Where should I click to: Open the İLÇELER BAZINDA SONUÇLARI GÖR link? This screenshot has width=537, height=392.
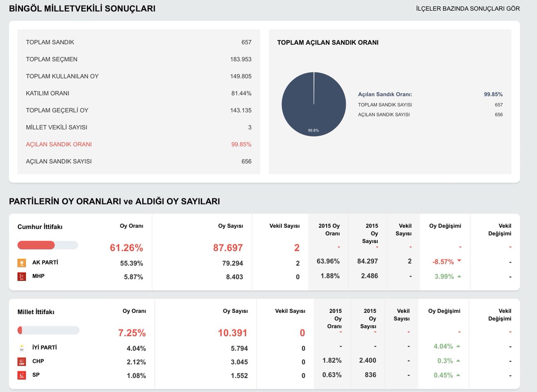tap(468, 9)
